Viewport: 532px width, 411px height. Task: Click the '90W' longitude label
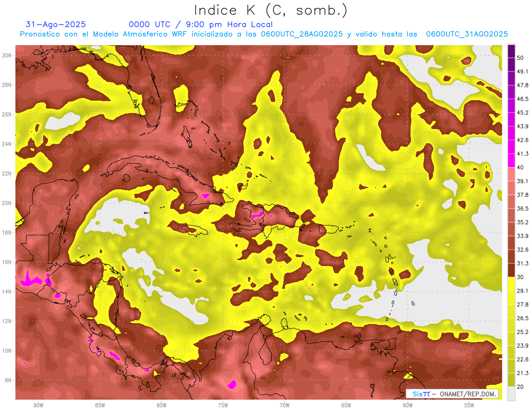click(x=39, y=405)
